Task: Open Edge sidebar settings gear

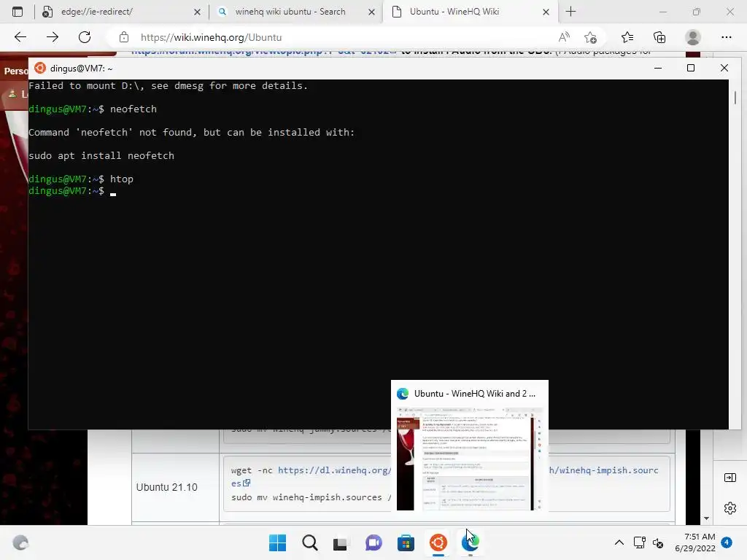Action: [729, 508]
